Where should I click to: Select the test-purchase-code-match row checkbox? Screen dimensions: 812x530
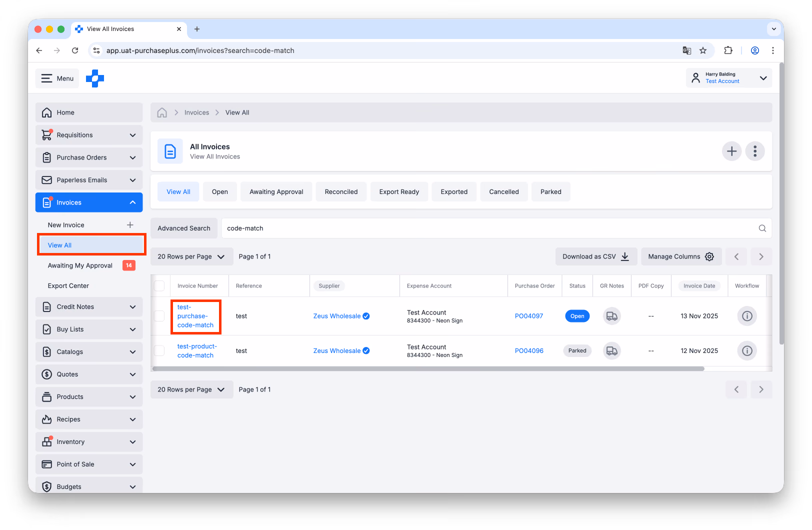coord(159,316)
